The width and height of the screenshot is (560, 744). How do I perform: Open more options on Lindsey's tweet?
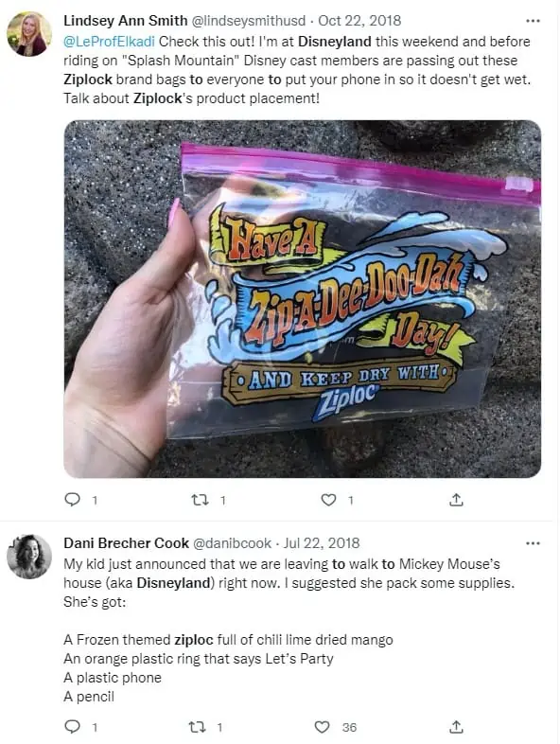click(x=533, y=21)
